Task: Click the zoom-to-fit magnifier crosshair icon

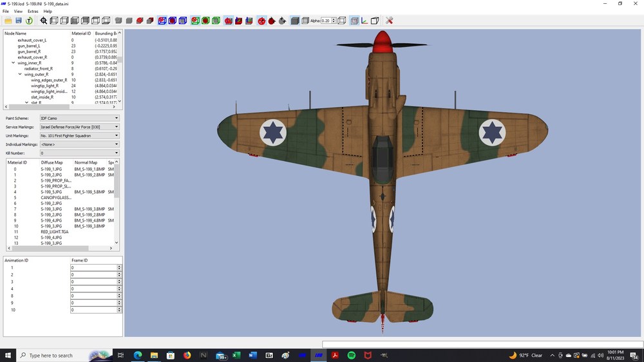Action: pyautogui.click(x=44, y=21)
